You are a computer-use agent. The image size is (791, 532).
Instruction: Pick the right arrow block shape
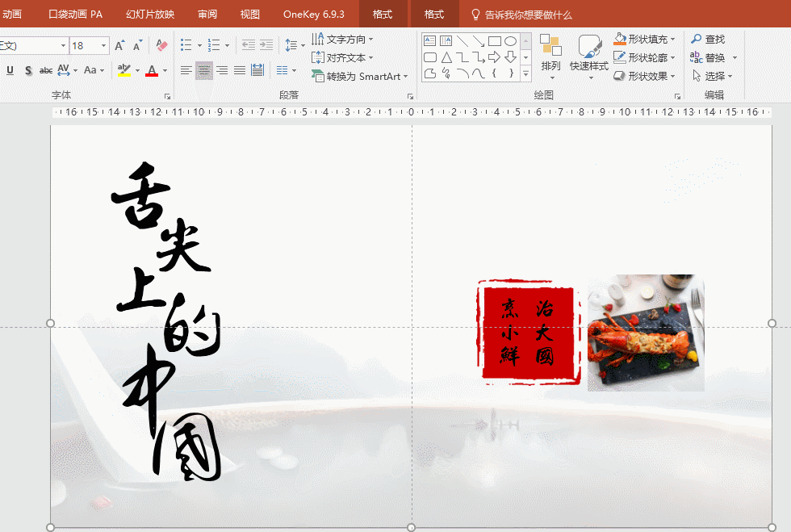click(495, 57)
